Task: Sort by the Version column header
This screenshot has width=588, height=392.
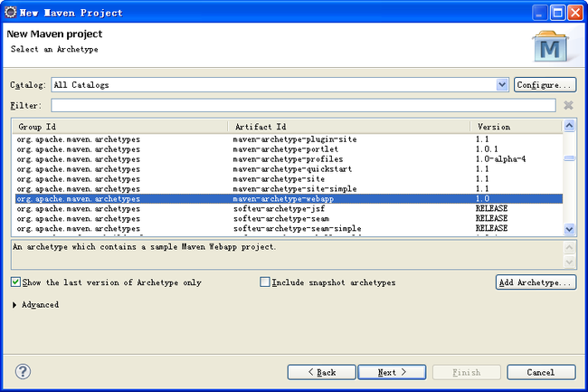Action: (516, 127)
